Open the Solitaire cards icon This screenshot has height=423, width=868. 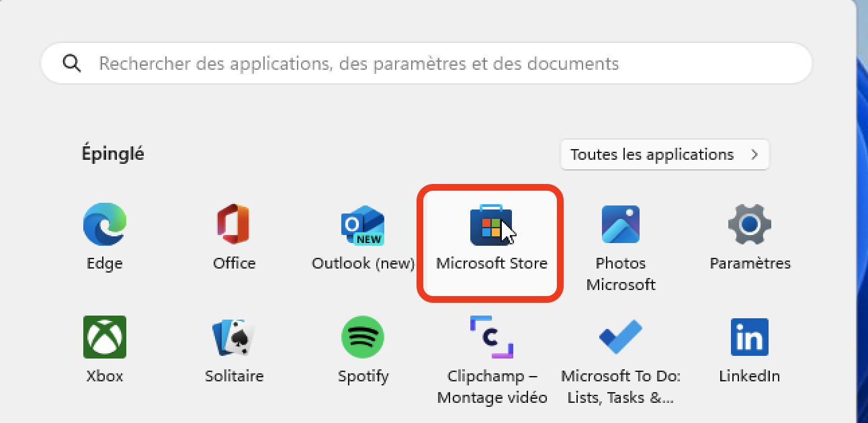pyautogui.click(x=234, y=337)
